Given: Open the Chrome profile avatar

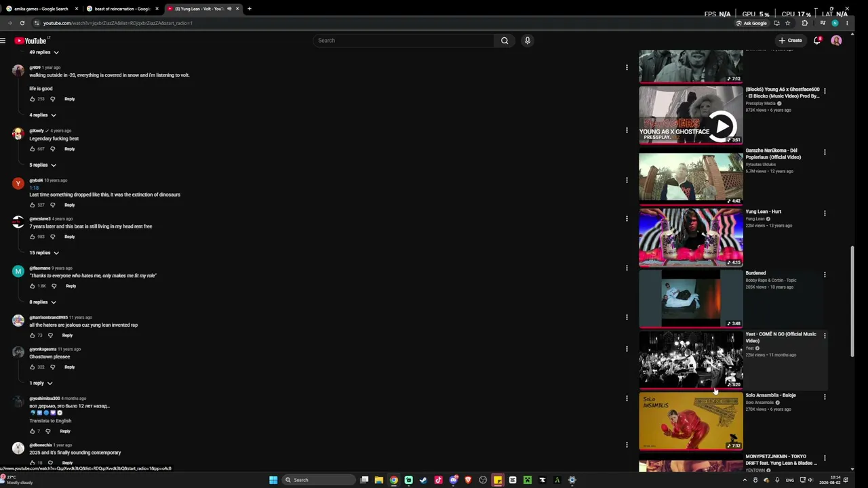Looking at the screenshot, I should click(x=835, y=23).
